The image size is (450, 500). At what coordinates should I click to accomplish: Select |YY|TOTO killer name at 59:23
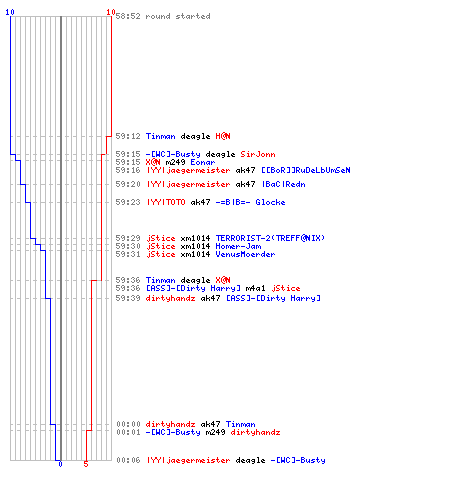(166, 202)
